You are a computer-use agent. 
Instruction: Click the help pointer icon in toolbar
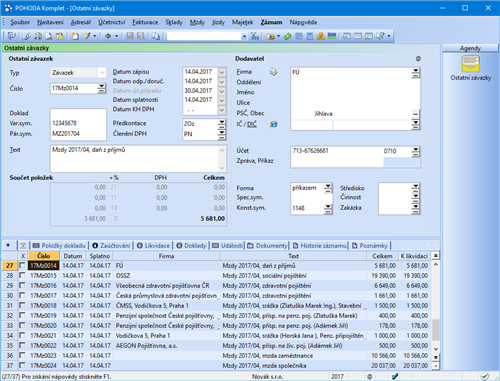(380, 36)
